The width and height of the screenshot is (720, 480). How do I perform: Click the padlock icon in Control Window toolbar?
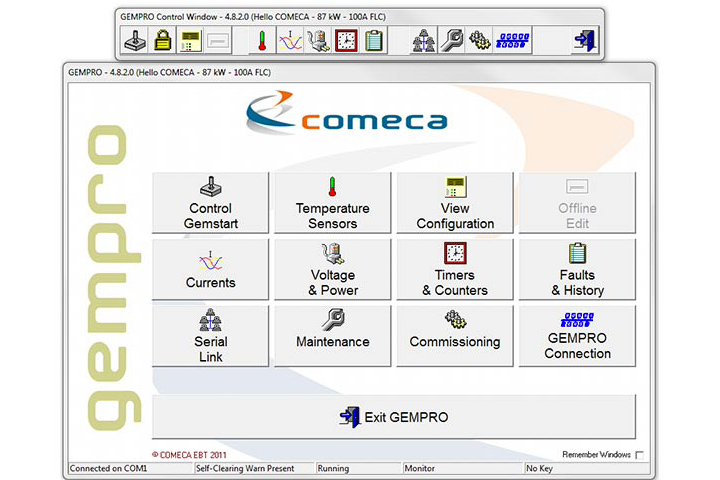coord(163,40)
